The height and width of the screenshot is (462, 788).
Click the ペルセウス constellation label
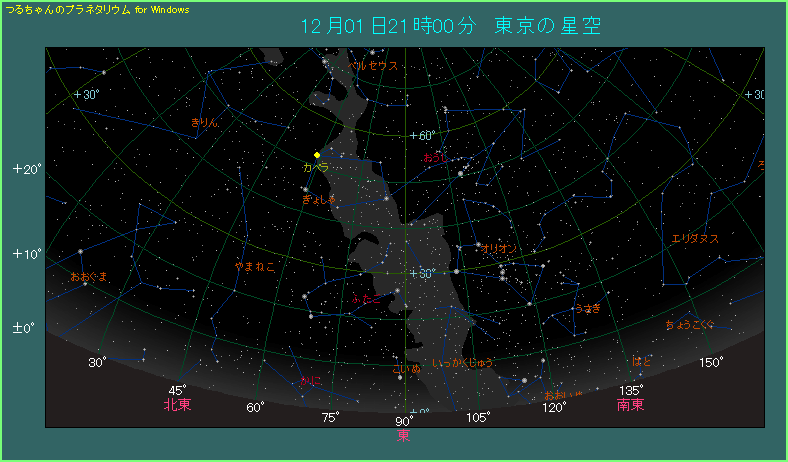click(x=373, y=66)
